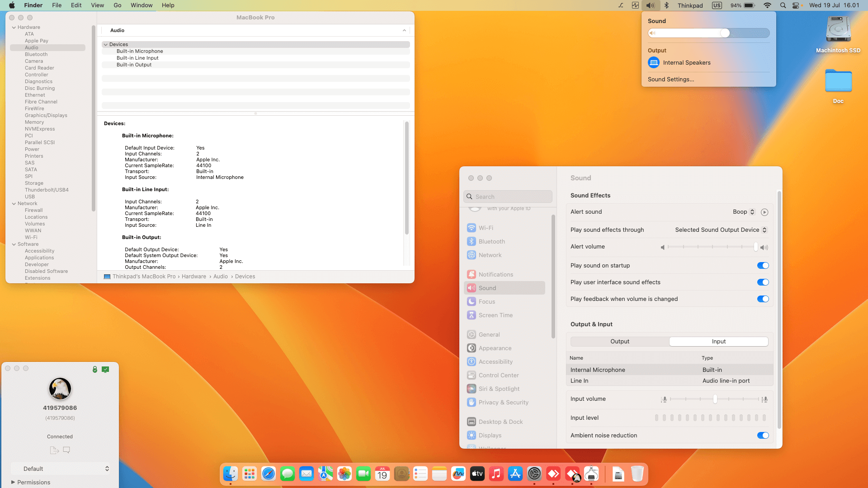The image size is (868, 488).
Task: Collapse the Software tree section
Action: (14, 244)
